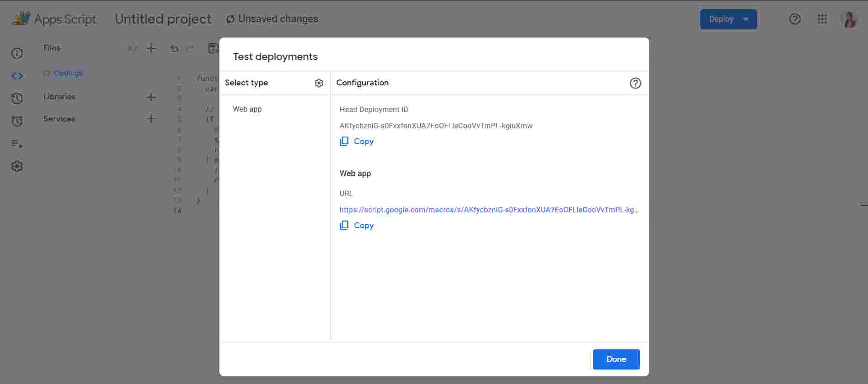Click the Web app section heading
The width and height of the screenshot is (868, 384).
[356, 173]
